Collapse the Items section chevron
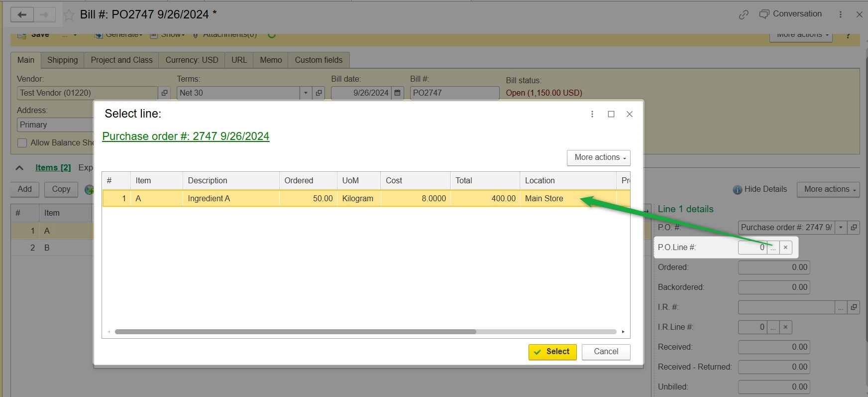Screen dimensions: 868x397 coord(19,168)
